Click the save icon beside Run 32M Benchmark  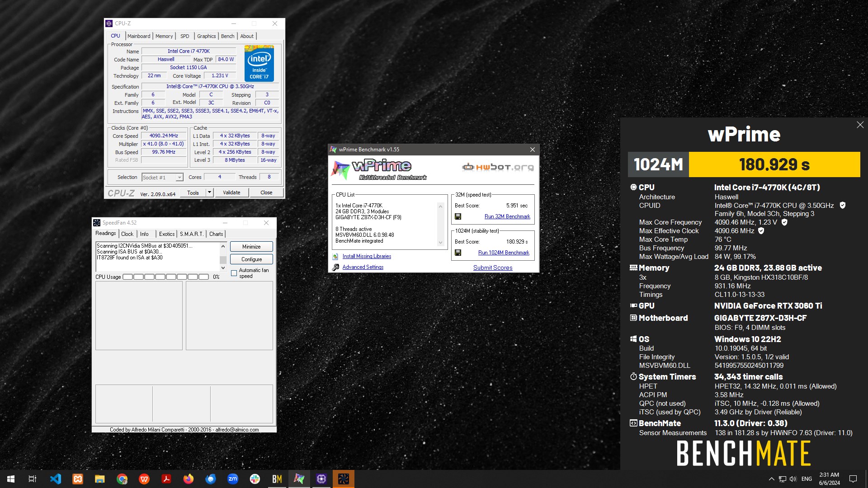point(458,216)
